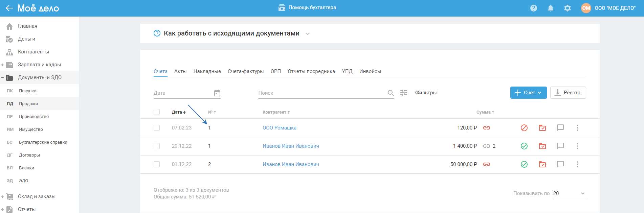Expand the 'Зарплата и кадры' sidebar section
Image resolution: width=644 pixels, height=213 pixels.
pos(2,65)
